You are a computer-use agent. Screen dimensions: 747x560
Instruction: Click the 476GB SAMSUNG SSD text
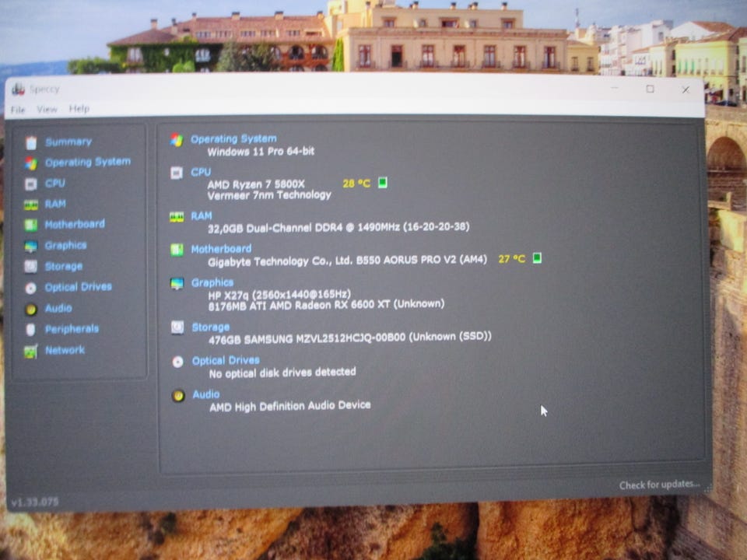pos(349,338)
